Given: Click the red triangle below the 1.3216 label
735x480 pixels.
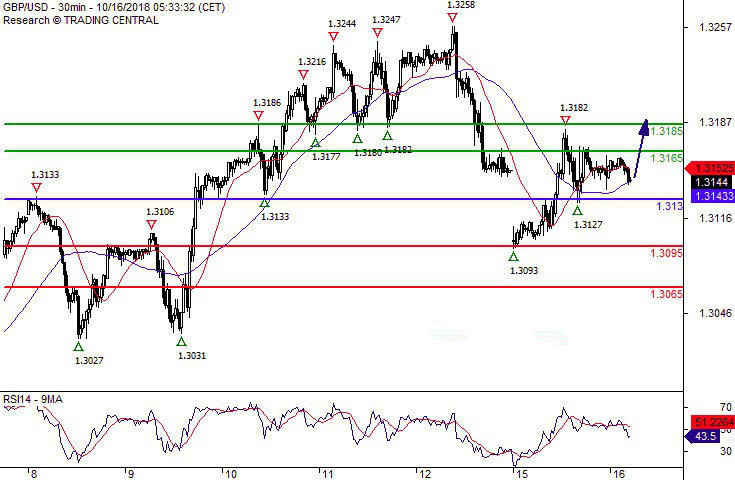Looking at the screenshot, I should pos(304,75).
